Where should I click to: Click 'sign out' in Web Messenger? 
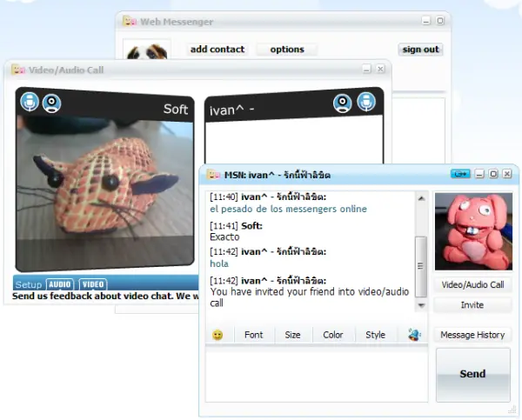click(420, 50)
